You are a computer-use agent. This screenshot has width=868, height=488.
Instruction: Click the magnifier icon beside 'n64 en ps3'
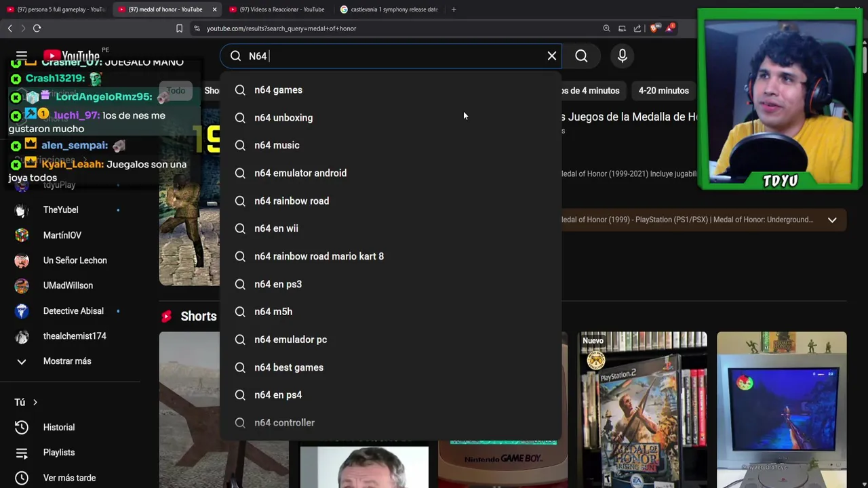240,284
